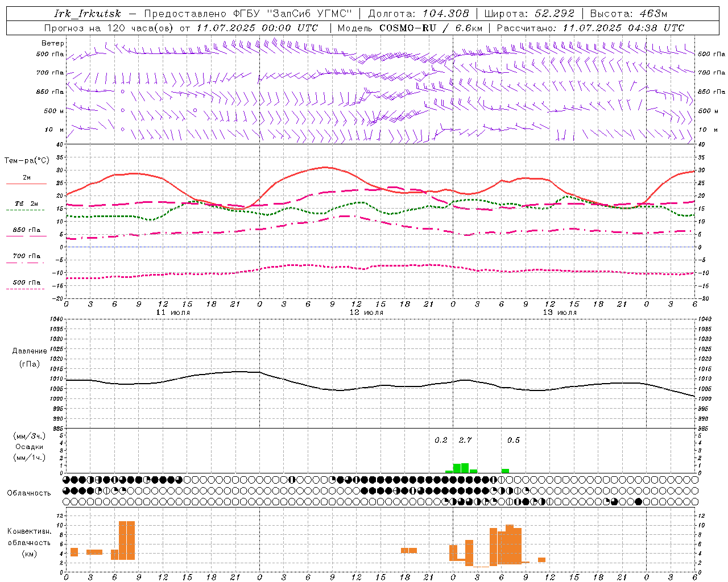Click '850 гПа' entry in temperature legend
728x582 pixels.
pyautogui.click(x=26, y=231)
